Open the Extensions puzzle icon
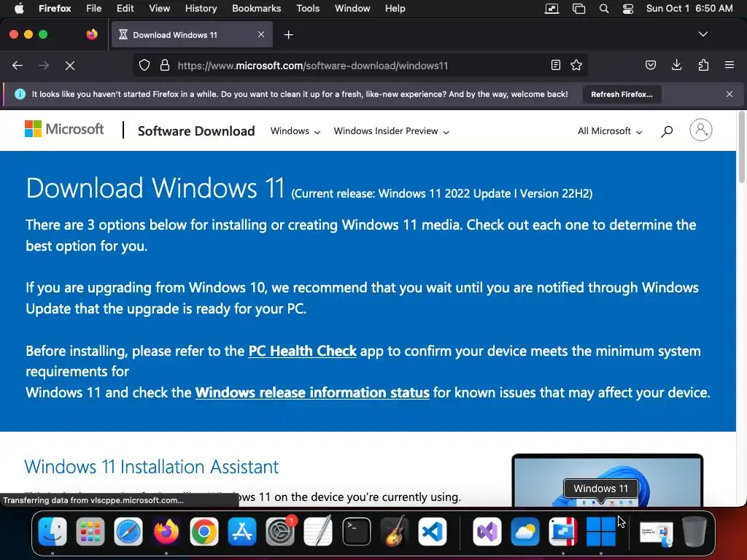This screenshot has width=747, height=560. (x=703, y=65)
